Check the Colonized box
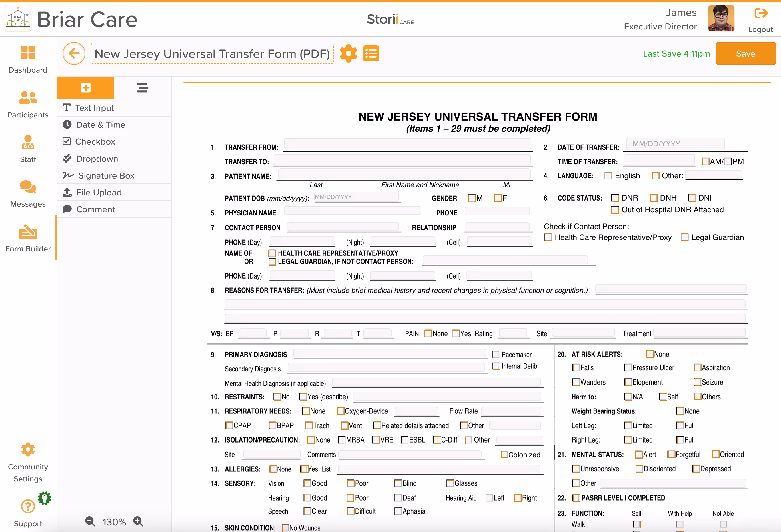Viewport: 781px width, 532px height. point(504,455)
